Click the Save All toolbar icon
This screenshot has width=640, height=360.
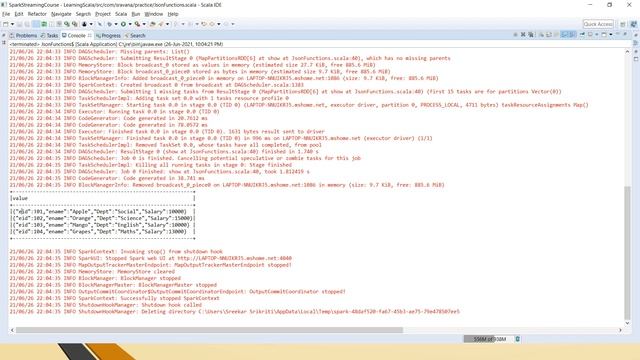click(27, 24)
